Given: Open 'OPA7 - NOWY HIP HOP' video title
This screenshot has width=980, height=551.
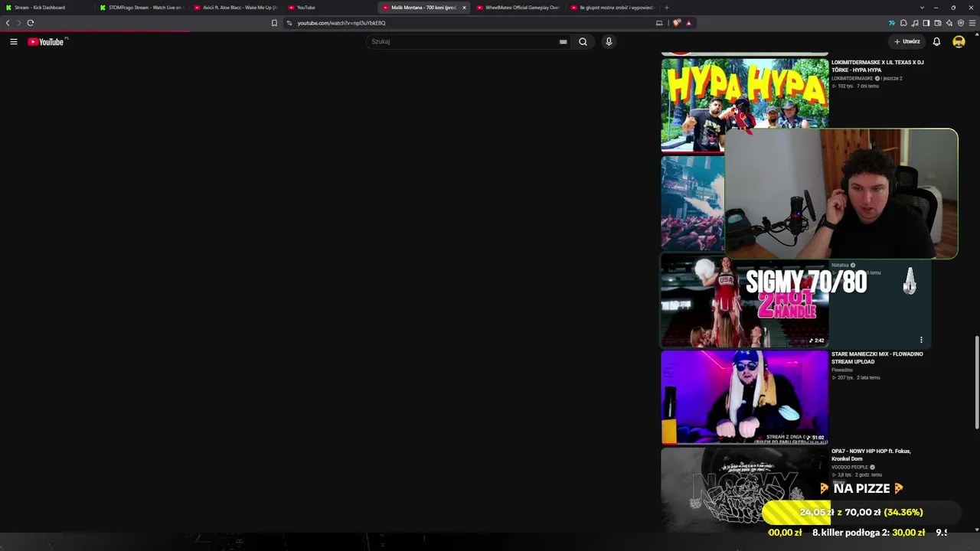Looking at the screenshot, I should pos(871,455).
